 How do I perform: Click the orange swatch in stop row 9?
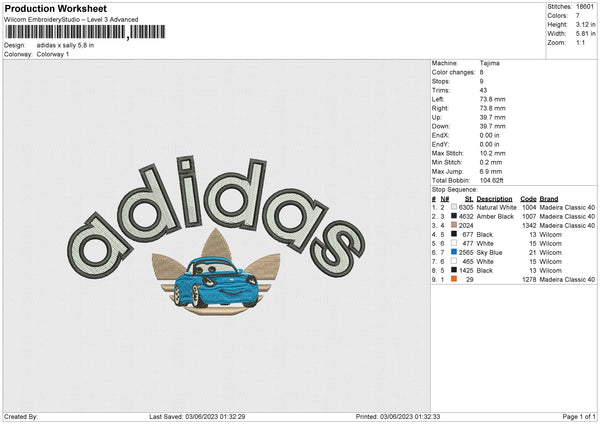454,279
